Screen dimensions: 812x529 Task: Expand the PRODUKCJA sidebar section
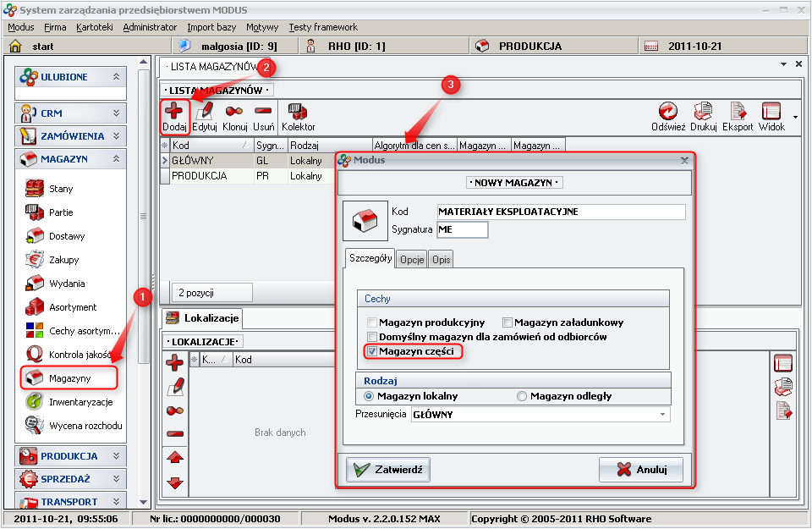pos(71,456)
